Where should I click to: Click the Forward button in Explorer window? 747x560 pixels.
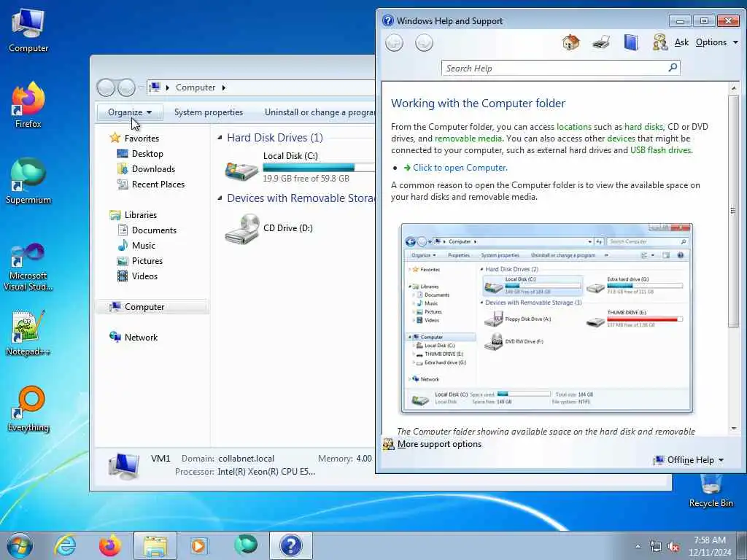126,87
